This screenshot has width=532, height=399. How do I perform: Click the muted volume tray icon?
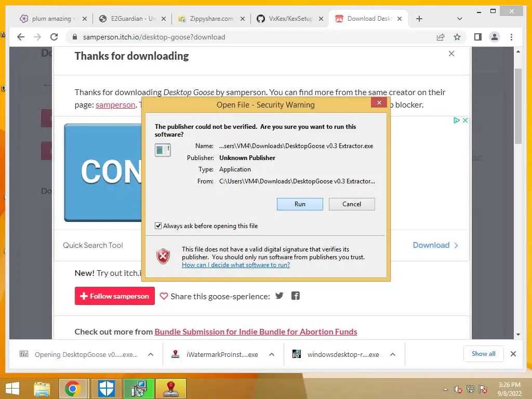(458, 389)
